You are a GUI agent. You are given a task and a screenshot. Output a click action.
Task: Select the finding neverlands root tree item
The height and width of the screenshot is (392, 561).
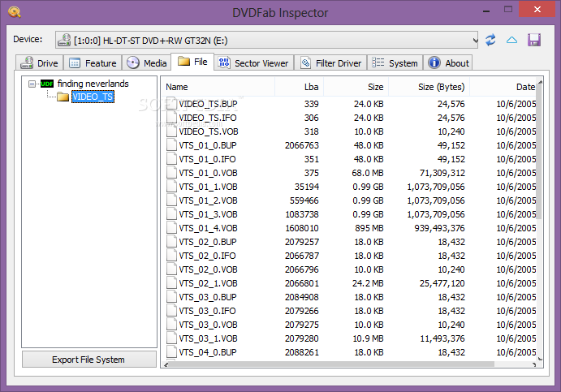click(x=93, y=84)
